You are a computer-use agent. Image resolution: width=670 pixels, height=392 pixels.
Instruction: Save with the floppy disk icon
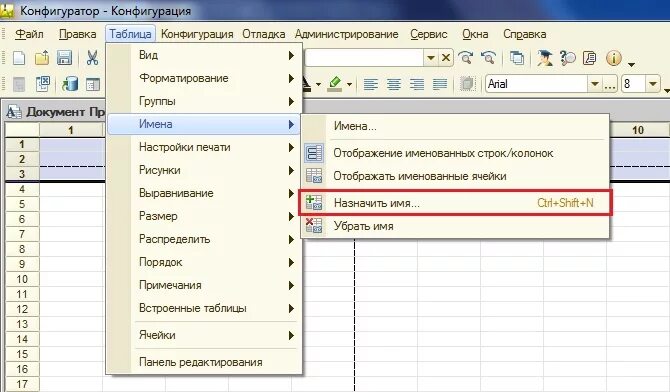[x=64, y=58]
